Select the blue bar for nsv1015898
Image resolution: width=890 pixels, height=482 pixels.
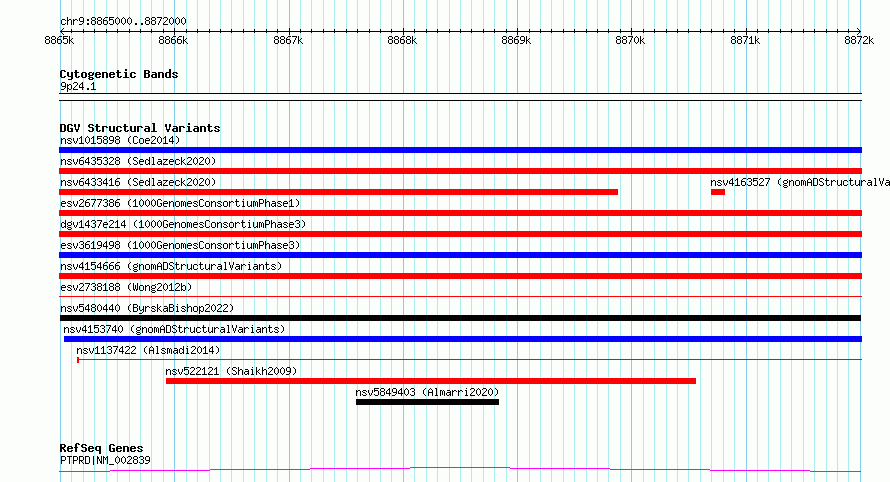click(460, 150)
